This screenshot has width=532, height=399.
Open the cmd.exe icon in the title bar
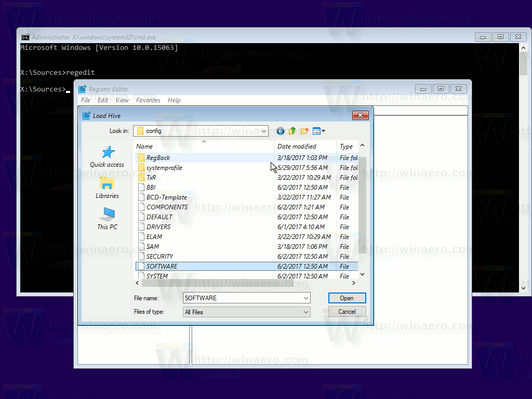pos(25,37)
